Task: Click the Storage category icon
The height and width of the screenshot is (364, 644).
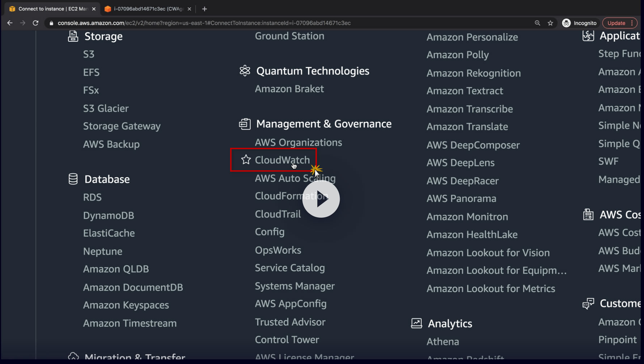Action: [73, 36]
